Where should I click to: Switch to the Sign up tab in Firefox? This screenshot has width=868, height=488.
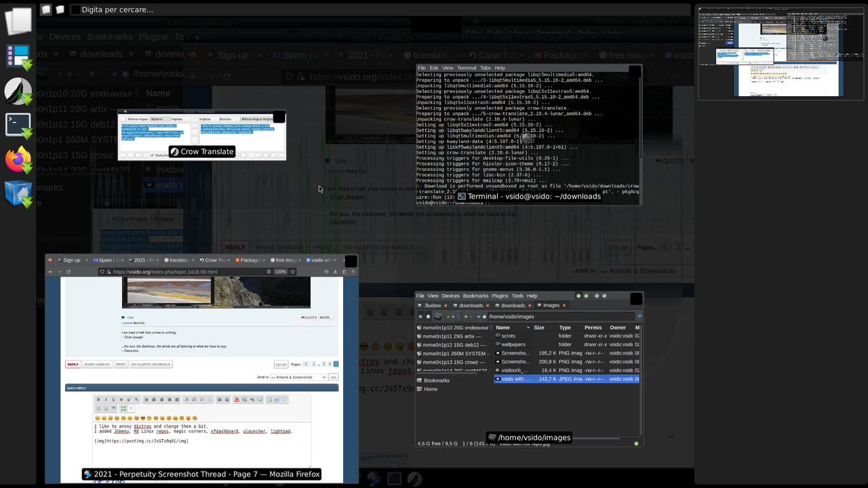(x=71, y=260)
